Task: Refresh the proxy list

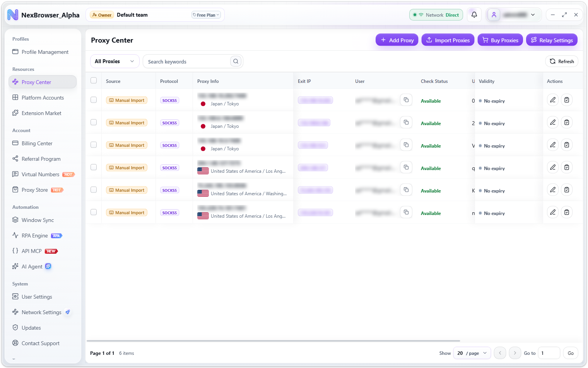Action: [x=562, y=61]
